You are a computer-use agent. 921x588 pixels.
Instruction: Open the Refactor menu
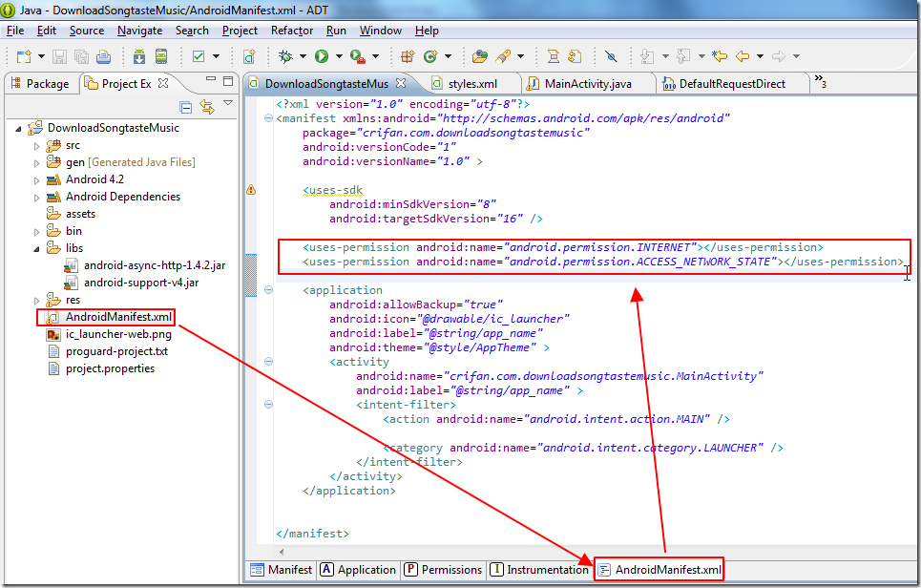tap(291, 31)
